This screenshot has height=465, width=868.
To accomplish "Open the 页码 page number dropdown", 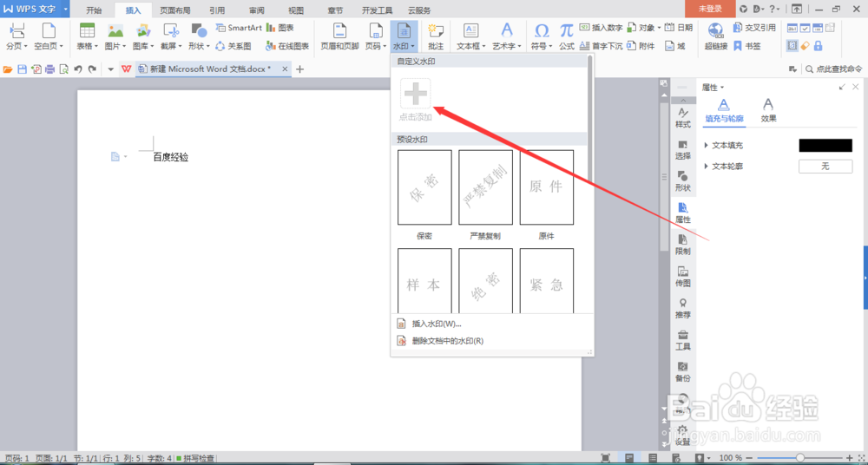I will pyautogui.click(x=376, y=37).
